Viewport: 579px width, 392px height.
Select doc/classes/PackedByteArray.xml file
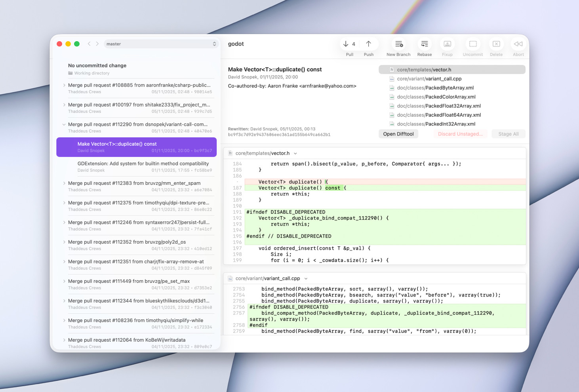click(x=452, y=88)
